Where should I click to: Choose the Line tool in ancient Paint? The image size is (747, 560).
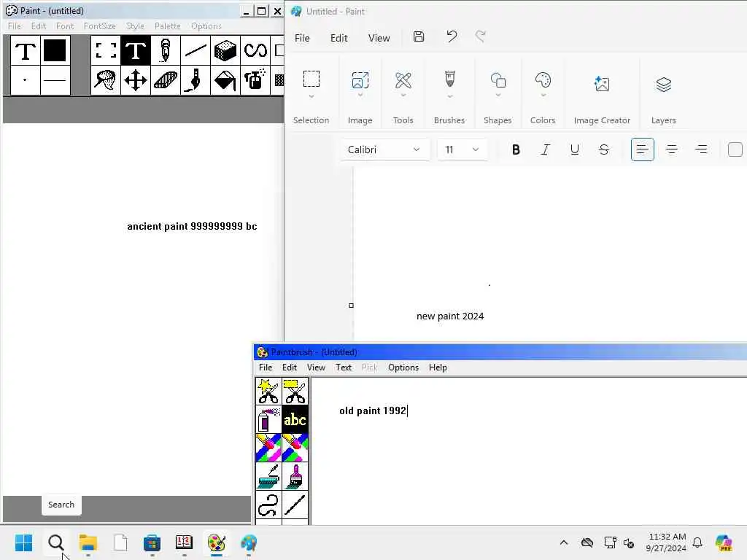pos(196,50)
